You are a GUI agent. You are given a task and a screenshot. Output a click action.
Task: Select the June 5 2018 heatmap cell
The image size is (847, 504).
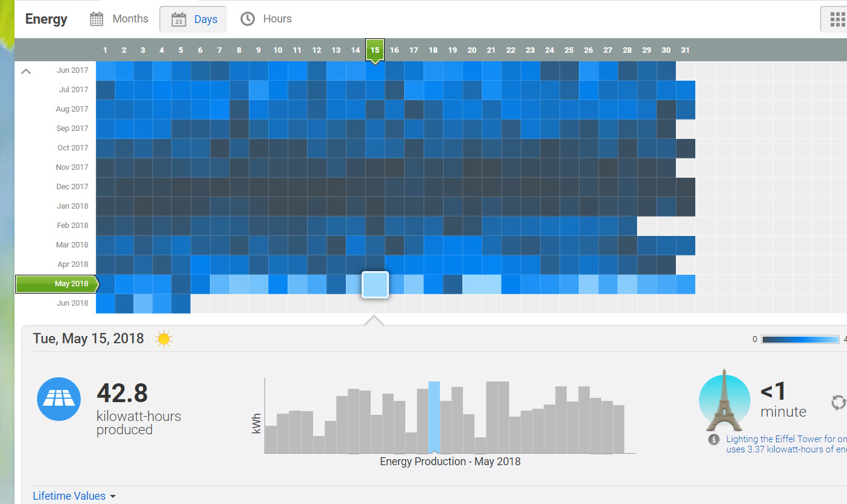tap(181, 304)
